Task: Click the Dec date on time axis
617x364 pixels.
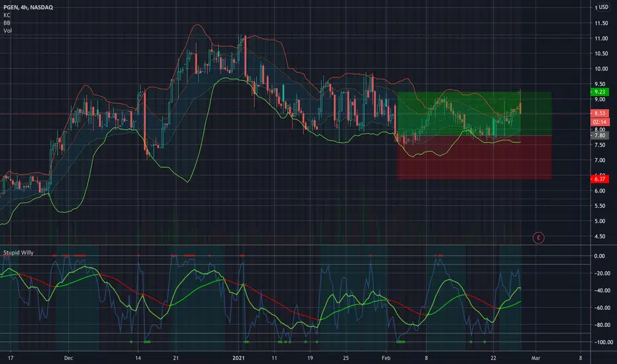Action: click(68, 358)
